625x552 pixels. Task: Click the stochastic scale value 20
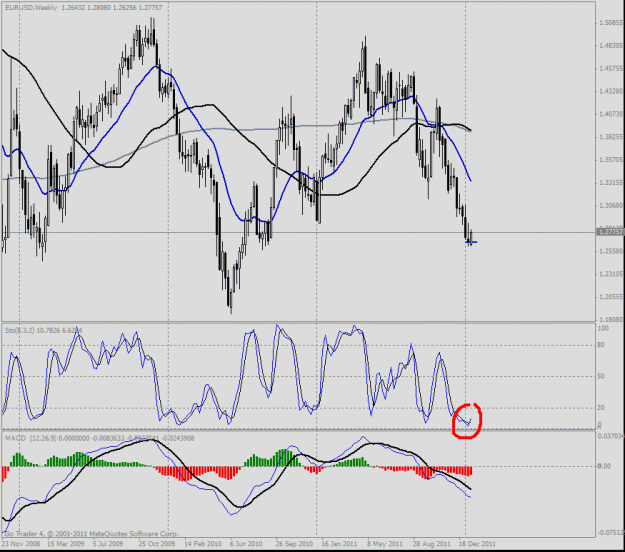pos(601,408)
